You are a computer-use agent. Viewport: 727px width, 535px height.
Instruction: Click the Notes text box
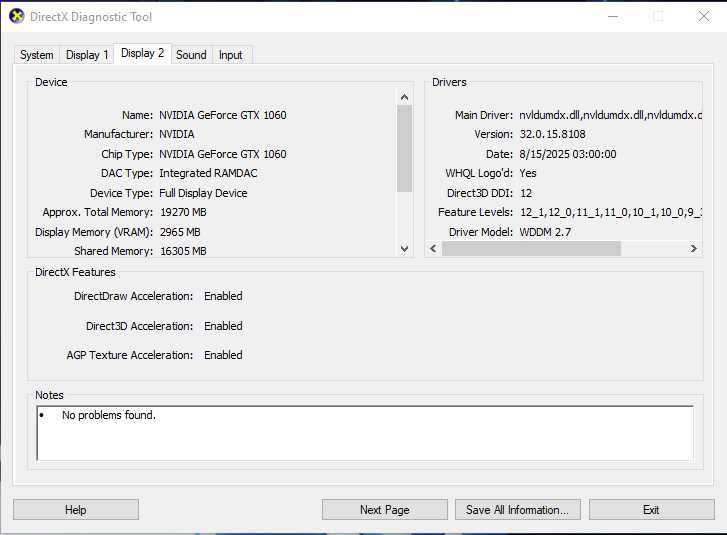click(365, 433)
